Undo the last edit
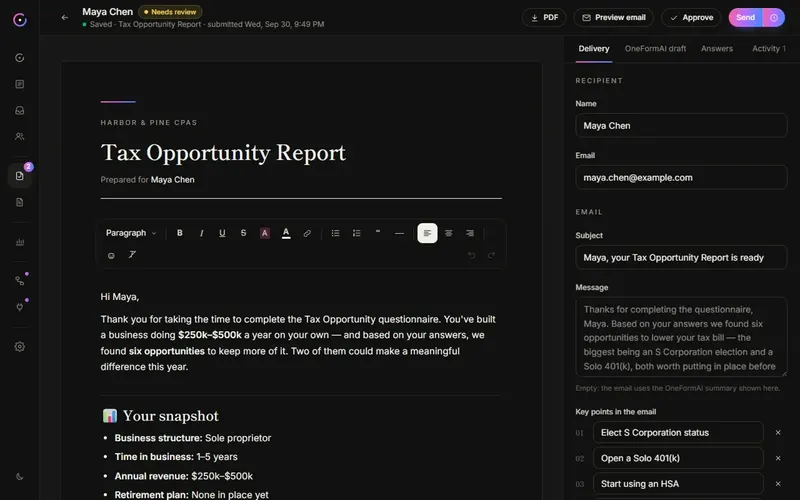 coord(471,255)
